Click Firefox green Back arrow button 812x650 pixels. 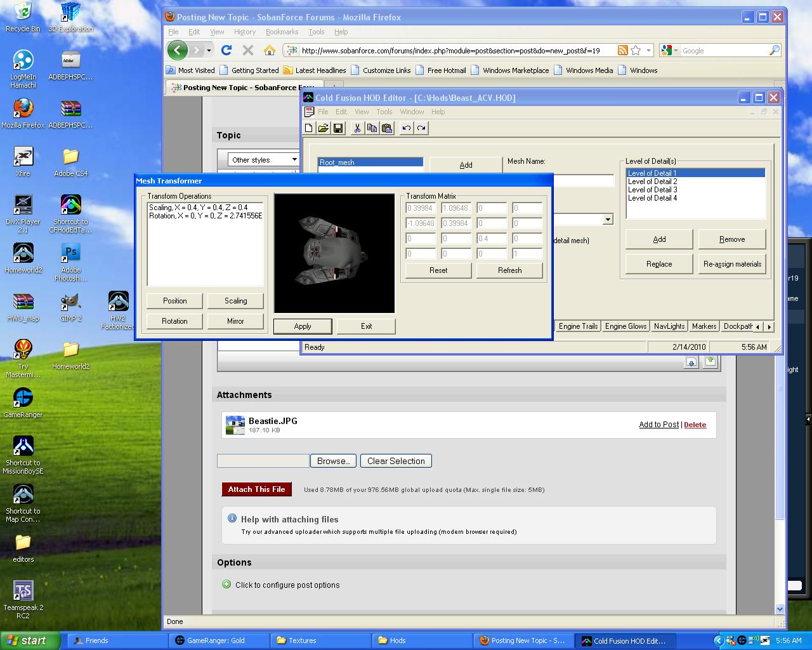(x=178, y=50)
